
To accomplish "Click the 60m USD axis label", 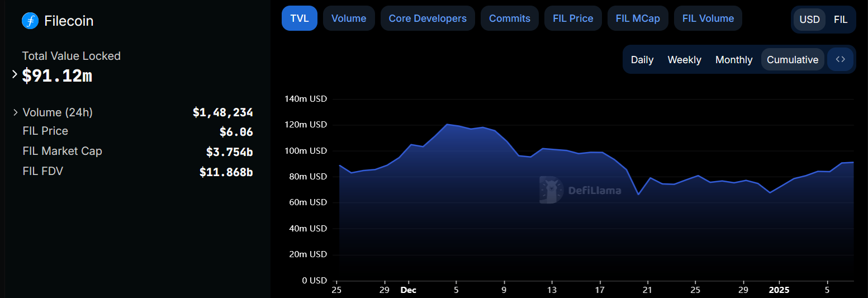I will click(x=308, y=202).
